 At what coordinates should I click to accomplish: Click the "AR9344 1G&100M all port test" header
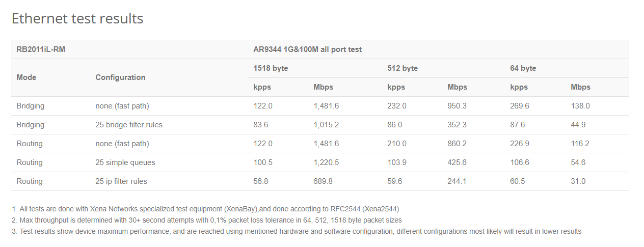[x=307, y=49]
